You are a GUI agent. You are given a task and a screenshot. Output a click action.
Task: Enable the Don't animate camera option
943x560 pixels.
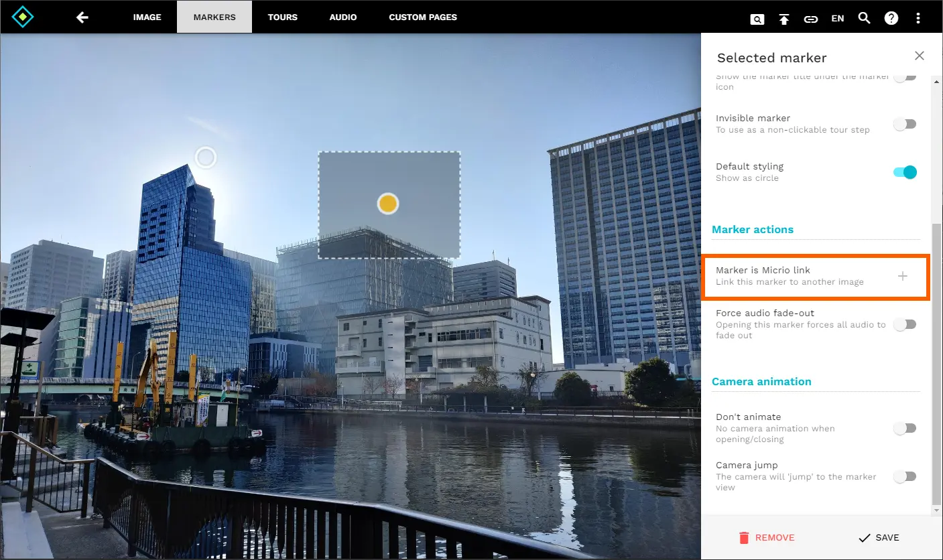(x=905, y=428)
